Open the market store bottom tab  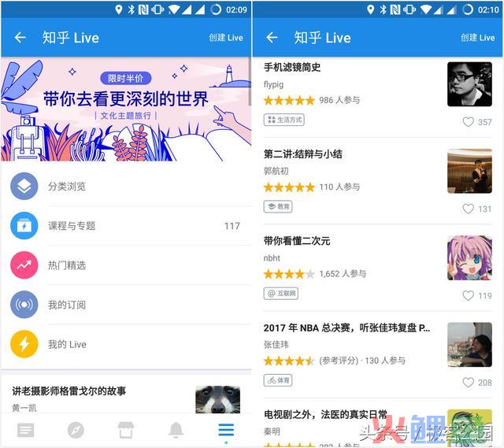[x=126, y=430]
